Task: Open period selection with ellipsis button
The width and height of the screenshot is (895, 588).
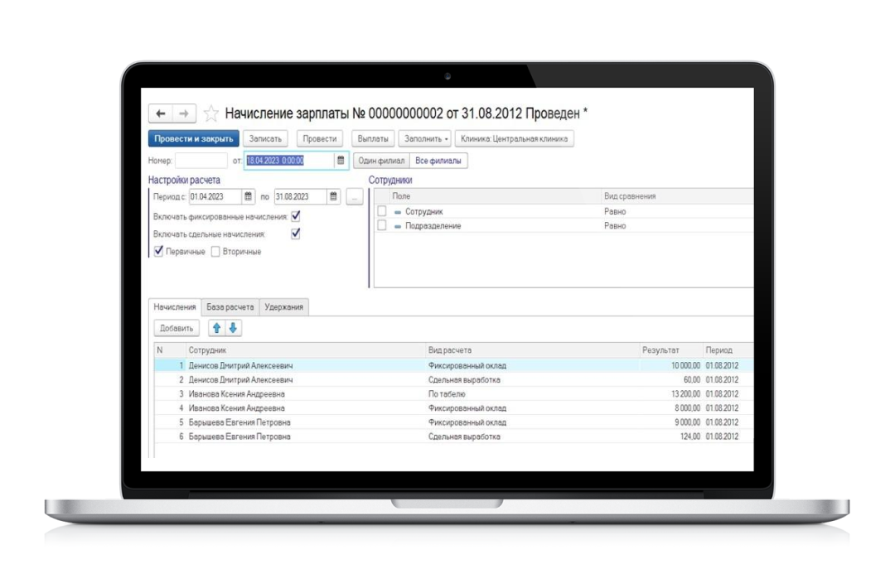Action: click(x=354, y=197)
